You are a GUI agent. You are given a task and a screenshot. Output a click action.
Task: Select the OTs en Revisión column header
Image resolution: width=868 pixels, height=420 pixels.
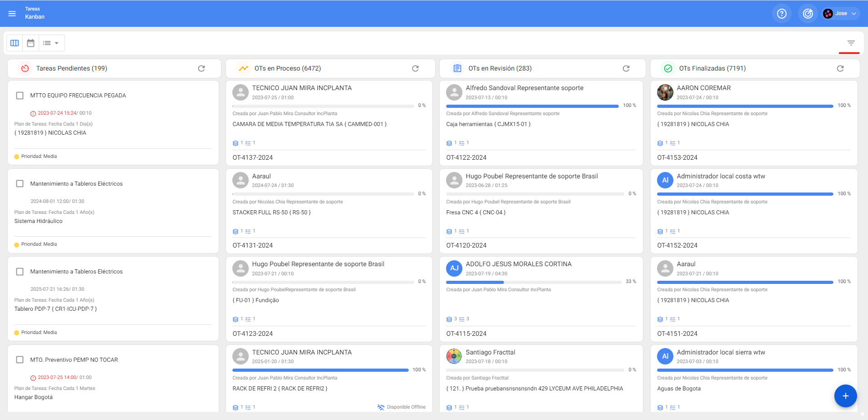click(500, 69)
